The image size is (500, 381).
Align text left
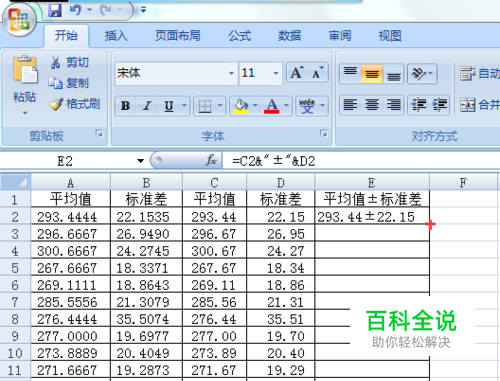coord(350,105)
